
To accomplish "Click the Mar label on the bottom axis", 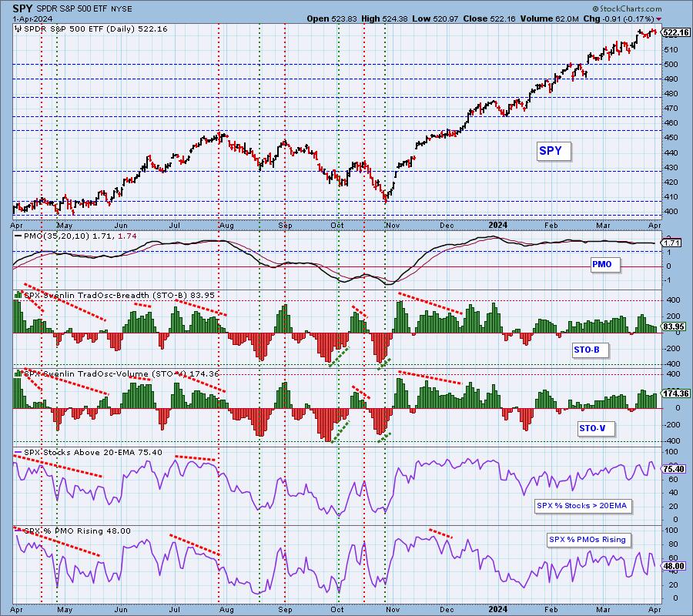I will [603, 610].
